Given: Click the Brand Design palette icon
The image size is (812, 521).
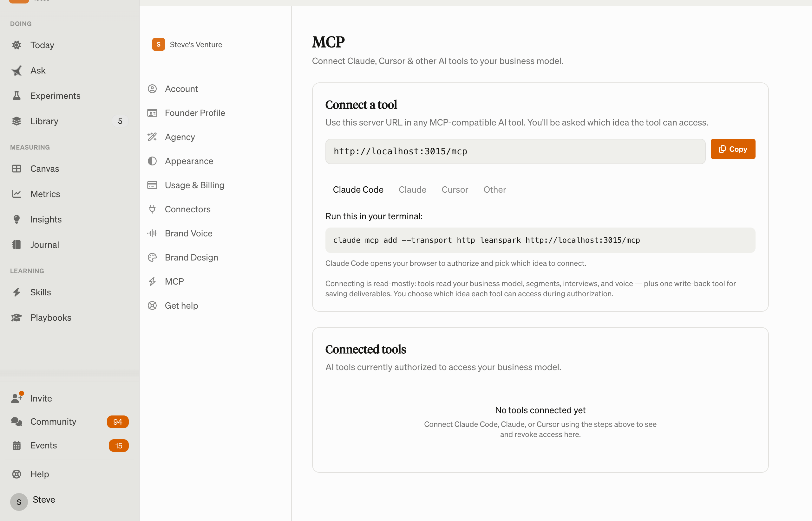Looking at the screenshot, I should [x=152, y=257].
